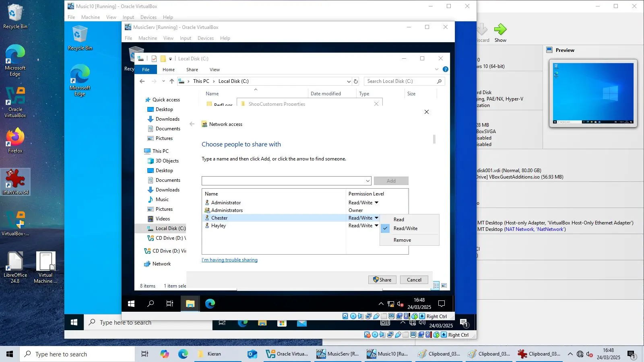Check the Read option in the permission menu

[398, 219]
